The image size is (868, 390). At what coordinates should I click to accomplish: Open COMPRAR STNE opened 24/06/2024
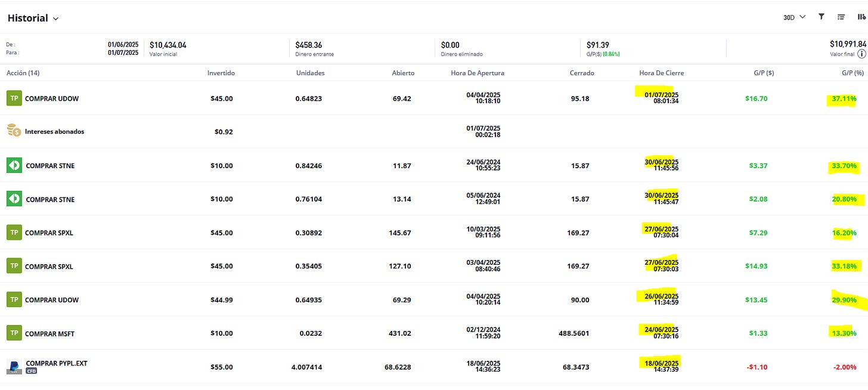pyautogui.click(x=51, y=166)
